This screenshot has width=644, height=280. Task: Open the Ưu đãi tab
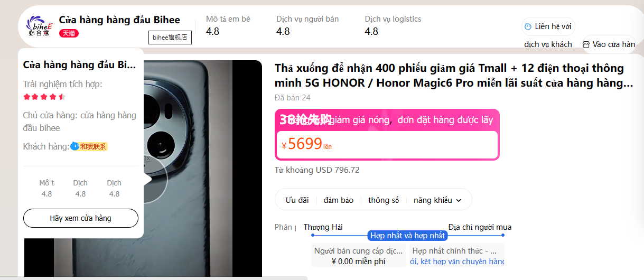(297, 200)
